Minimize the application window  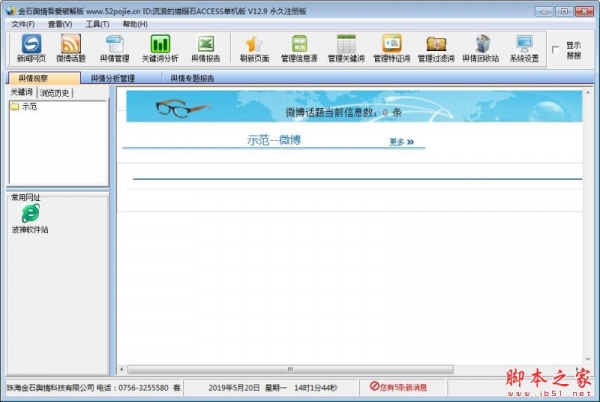tap(544, 11)
